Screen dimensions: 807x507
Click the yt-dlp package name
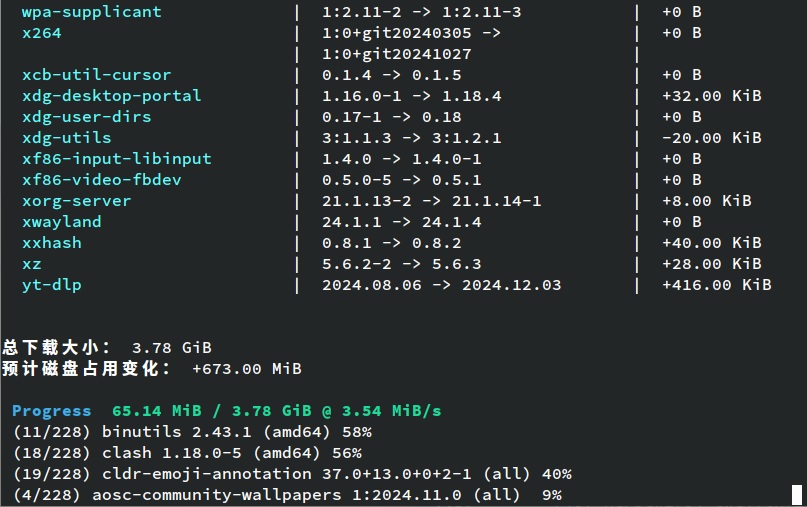coord(51,285)
